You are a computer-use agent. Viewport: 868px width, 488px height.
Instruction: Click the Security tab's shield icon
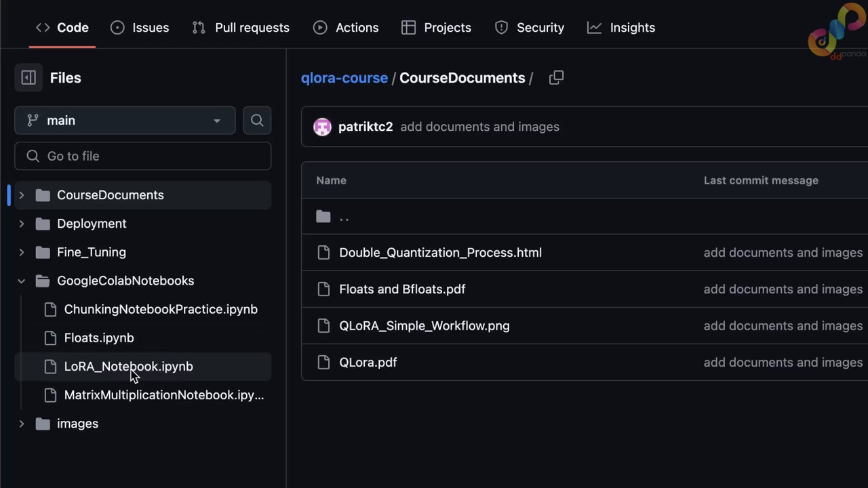501,28
